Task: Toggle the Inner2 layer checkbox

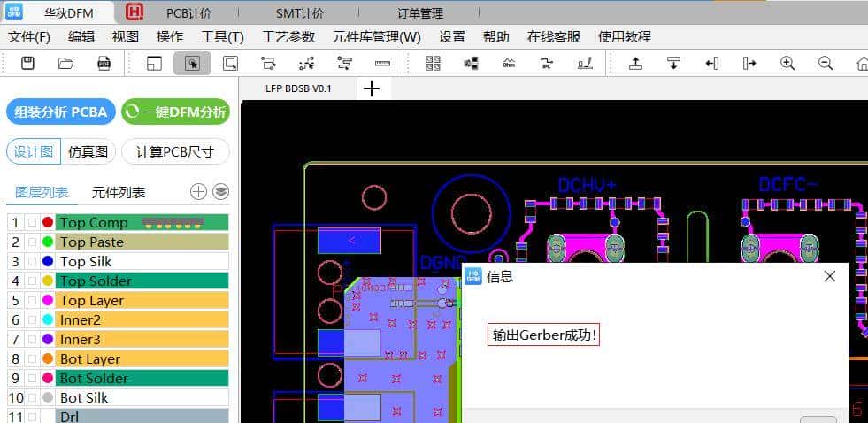Action: 32,320
